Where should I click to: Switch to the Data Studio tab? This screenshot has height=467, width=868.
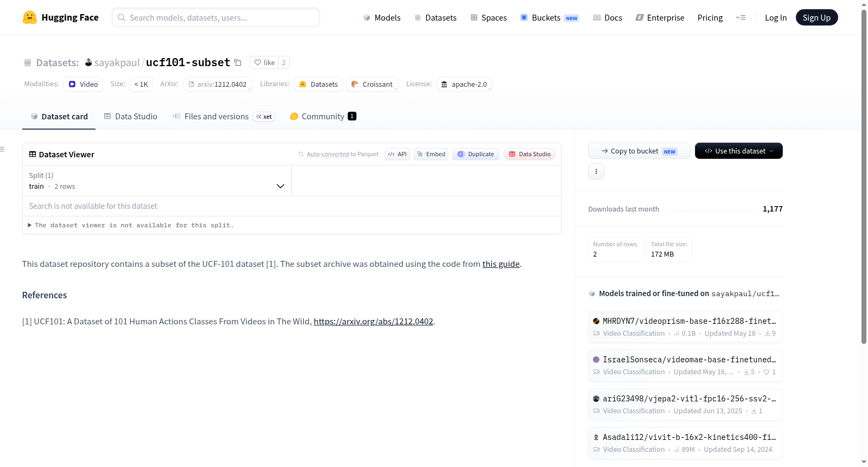(x=131, y=117)
